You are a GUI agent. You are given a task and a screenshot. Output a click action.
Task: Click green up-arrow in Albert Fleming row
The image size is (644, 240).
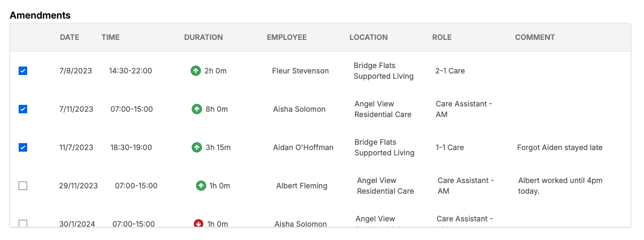[x=201, y=186]
